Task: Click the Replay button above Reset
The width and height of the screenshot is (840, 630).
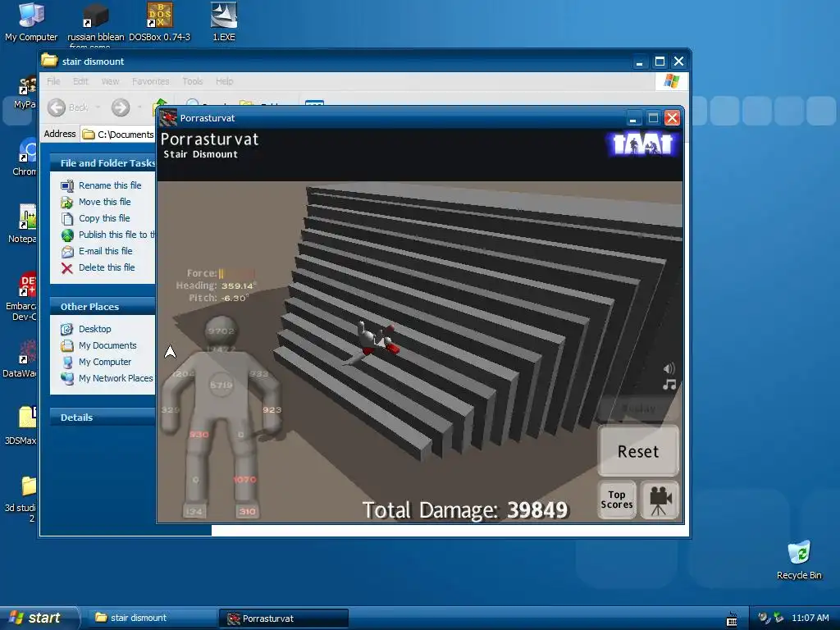Action: tap(638, 409)
